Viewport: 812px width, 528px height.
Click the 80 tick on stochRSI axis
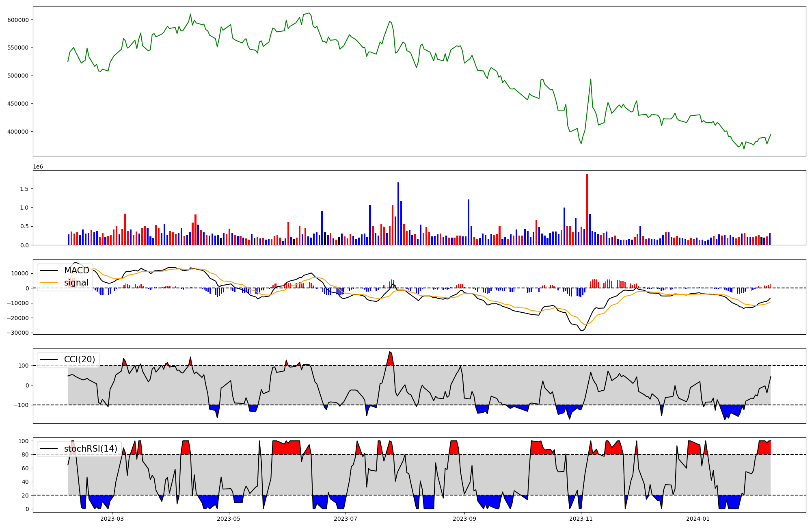pos(25,454)
